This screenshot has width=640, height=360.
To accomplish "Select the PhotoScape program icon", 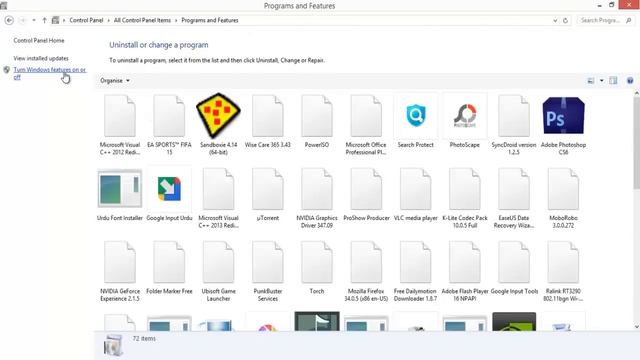I will point(464,116).
